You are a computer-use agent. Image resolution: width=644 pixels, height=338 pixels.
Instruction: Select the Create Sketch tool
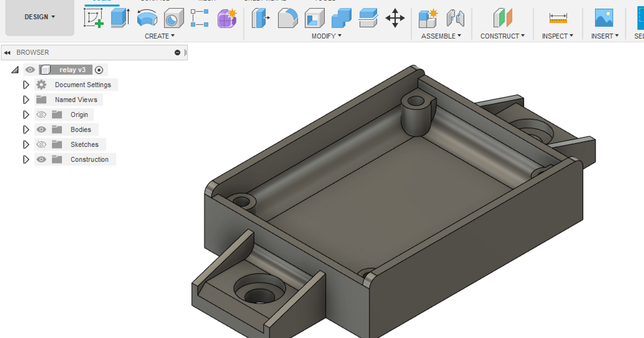(93, 18)
